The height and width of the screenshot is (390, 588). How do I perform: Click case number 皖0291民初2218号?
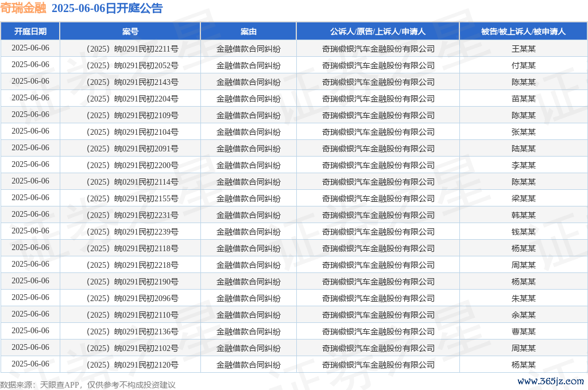[x=133, y=265]
